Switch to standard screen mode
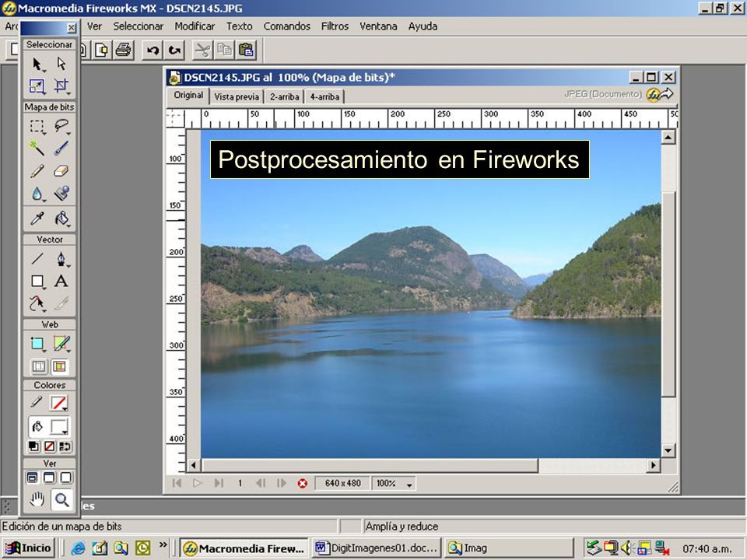Image resolution: width=747 pixels, height=560 pixels. point(32,477)
